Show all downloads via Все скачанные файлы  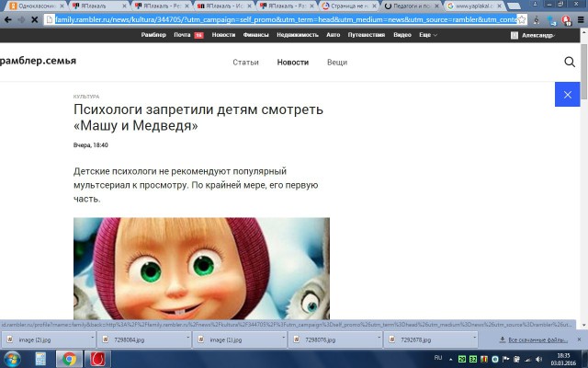point(534,339)
